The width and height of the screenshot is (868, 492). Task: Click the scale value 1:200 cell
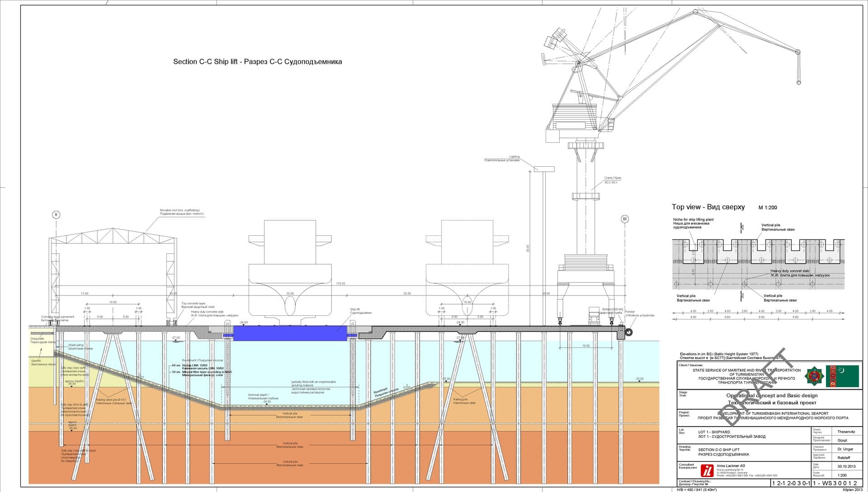click(x=842, y=475)
